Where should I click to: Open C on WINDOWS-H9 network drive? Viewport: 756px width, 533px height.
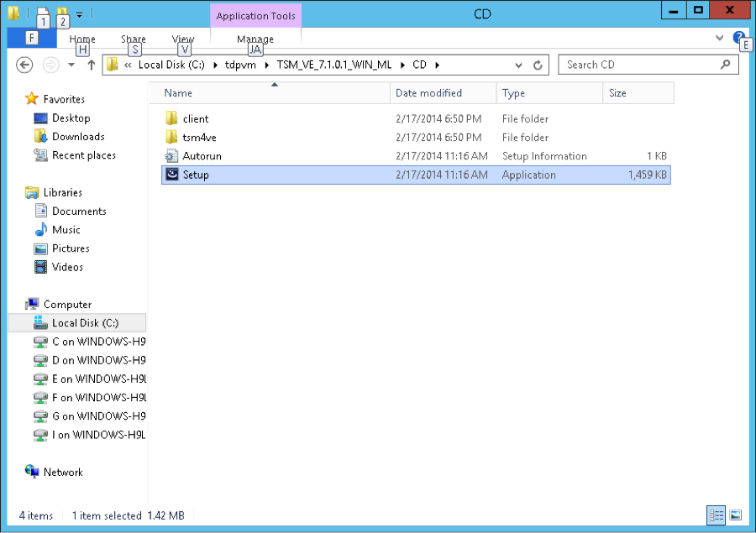coord(99,342)
